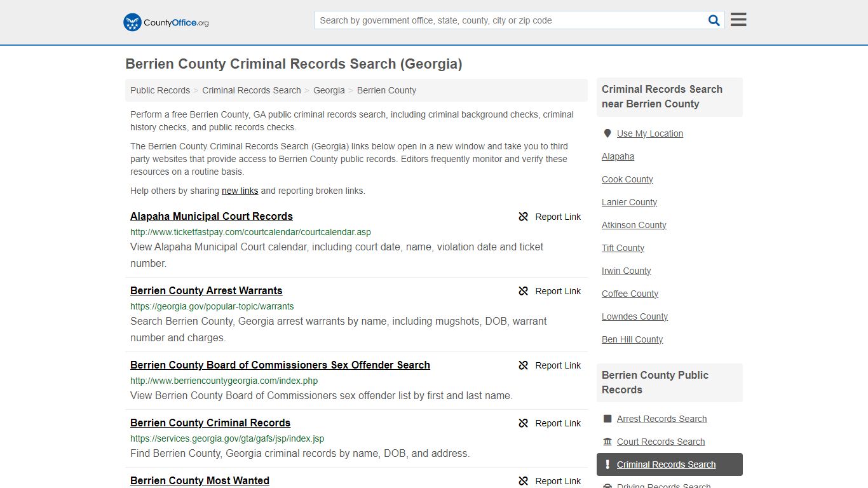The height and width of the screenshot is (488, 868).
Task: Open Public Records breadcrumb
Action: 160,90
